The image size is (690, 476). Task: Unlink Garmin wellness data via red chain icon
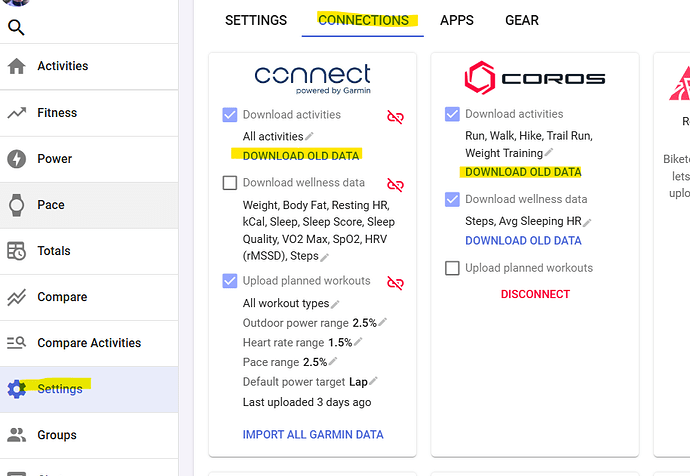pos(395,185)
